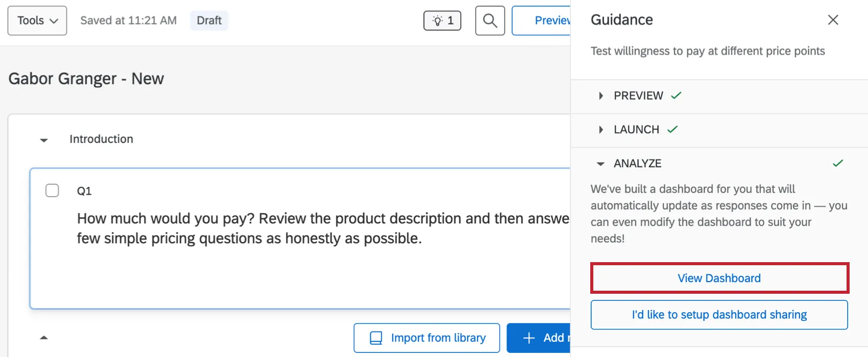Select the Q1 question checkbox

click(52, 190)
